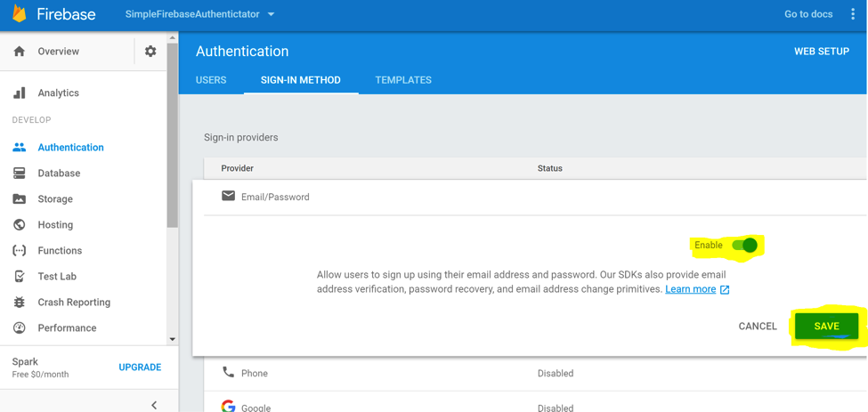Click the sidebar scrollbar down arrow
868x412 pixels.
pos(172,339)
